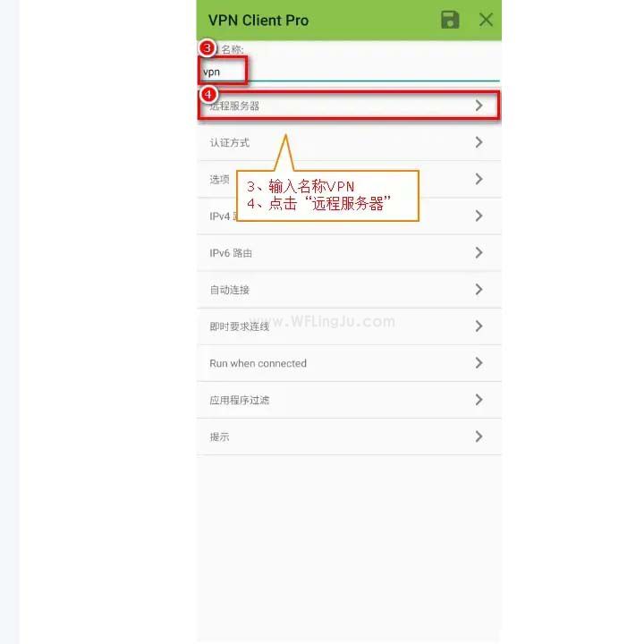Save the VPN profile with floppy icon
This screenshot has height=644, width=644.
pyautogui.click(x=450, y=20)
